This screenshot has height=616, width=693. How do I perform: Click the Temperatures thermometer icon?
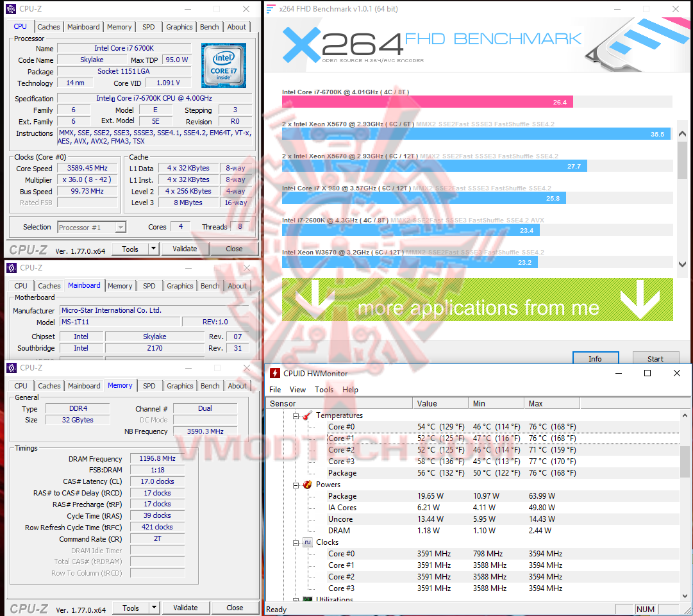(308, 415)
